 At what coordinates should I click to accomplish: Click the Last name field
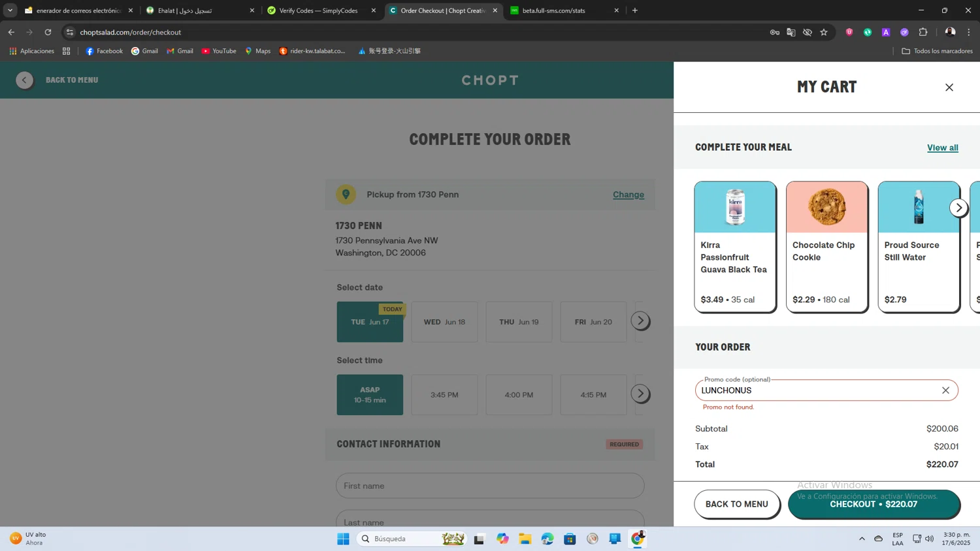tap(490, 520)
